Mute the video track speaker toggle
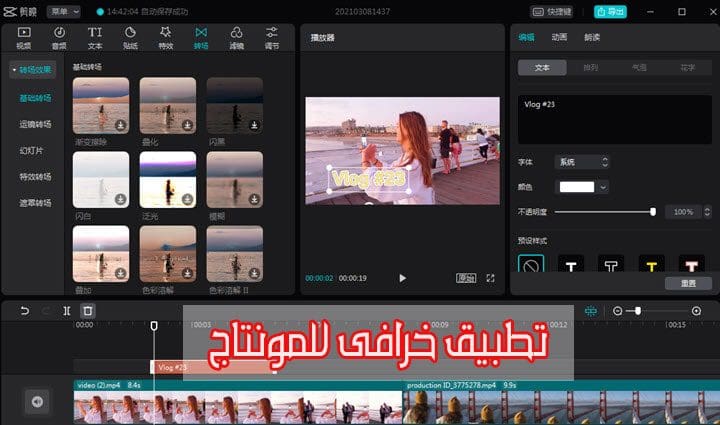Viewport: 720px width, 425px height. click(x=37, y=402)
